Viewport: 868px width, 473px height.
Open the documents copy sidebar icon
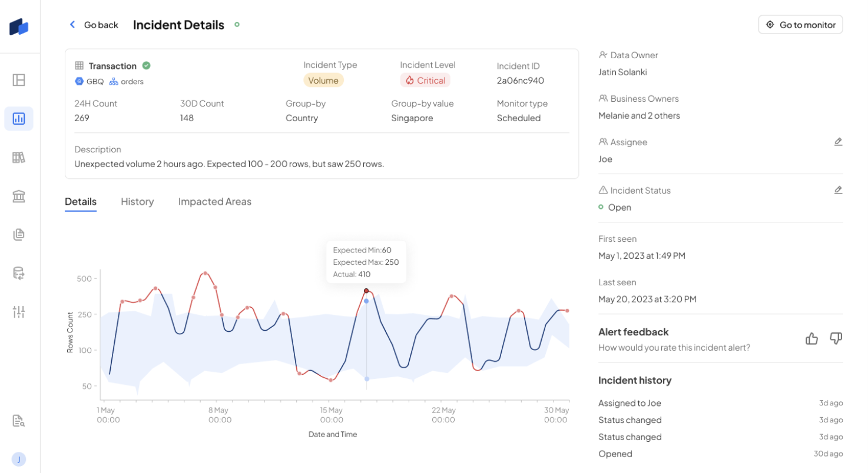pyautogui.click(x=19, y=235)
